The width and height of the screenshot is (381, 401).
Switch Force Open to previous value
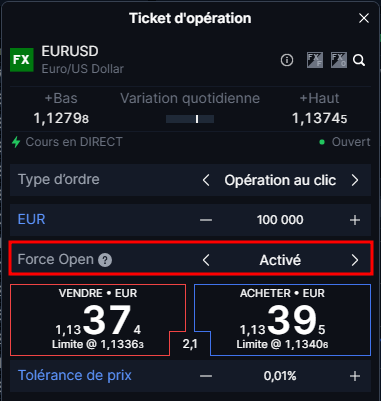(x=206, y=260)
